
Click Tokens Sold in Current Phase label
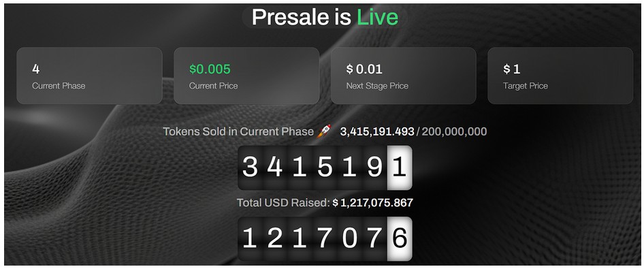(x=238, y=132)
